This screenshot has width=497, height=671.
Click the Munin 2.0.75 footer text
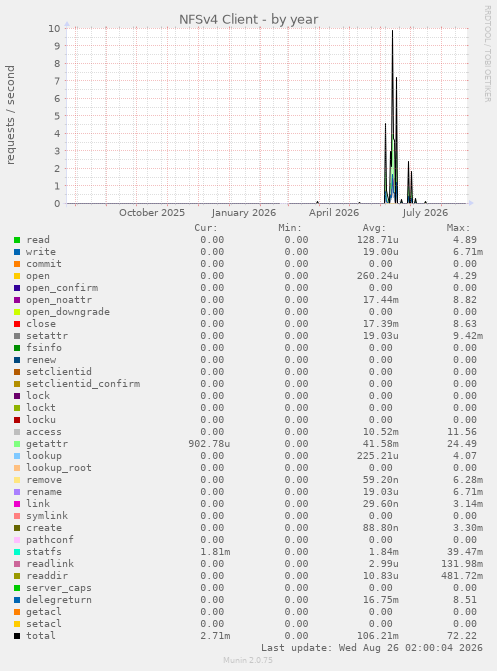(248, 660)
